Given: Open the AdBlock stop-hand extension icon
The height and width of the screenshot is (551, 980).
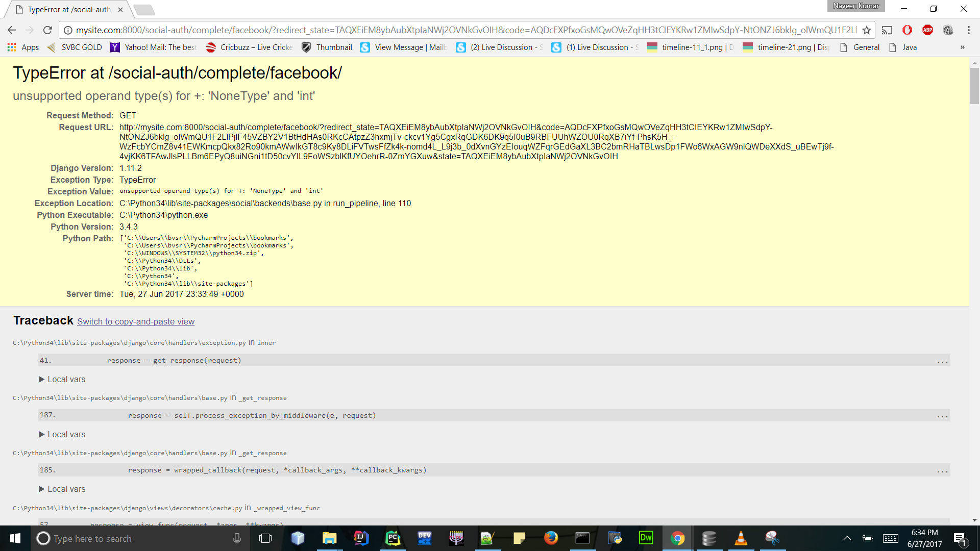Looking at the screenshot, I should pyautogui.click(x=907, y=30).
